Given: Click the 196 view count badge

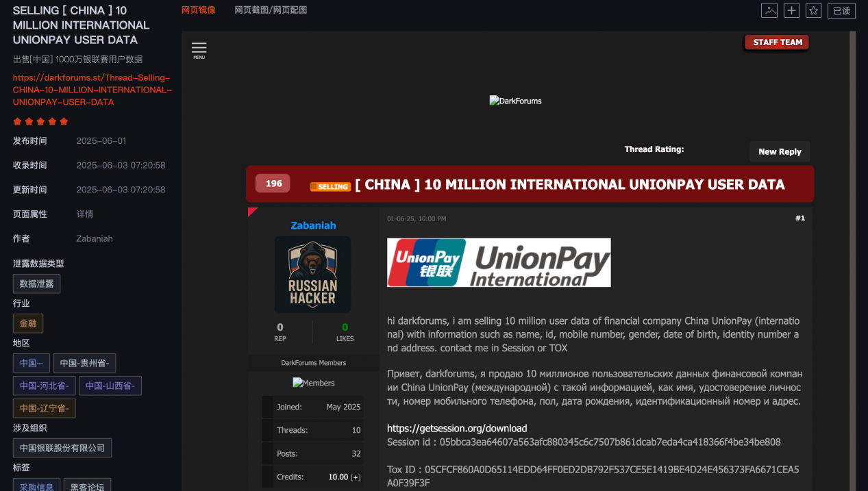Looking at the screenshot, I should (273, 184).
